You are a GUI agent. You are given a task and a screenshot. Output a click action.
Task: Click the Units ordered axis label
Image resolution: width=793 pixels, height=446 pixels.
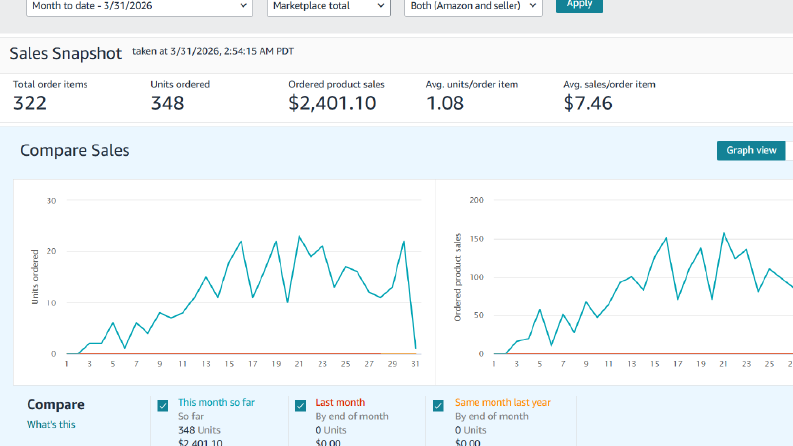(35, 277)
